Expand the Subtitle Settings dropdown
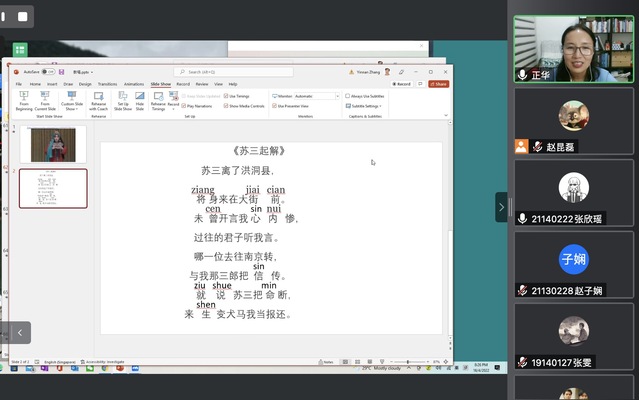The height and width of the screenshot is (400, 639). click(364, 106)
